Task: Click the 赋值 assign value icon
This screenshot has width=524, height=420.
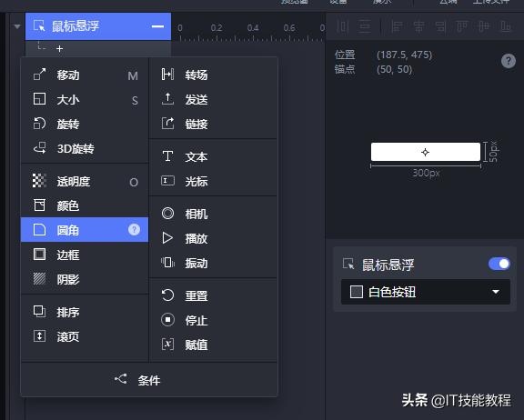Action: (167, 345)
